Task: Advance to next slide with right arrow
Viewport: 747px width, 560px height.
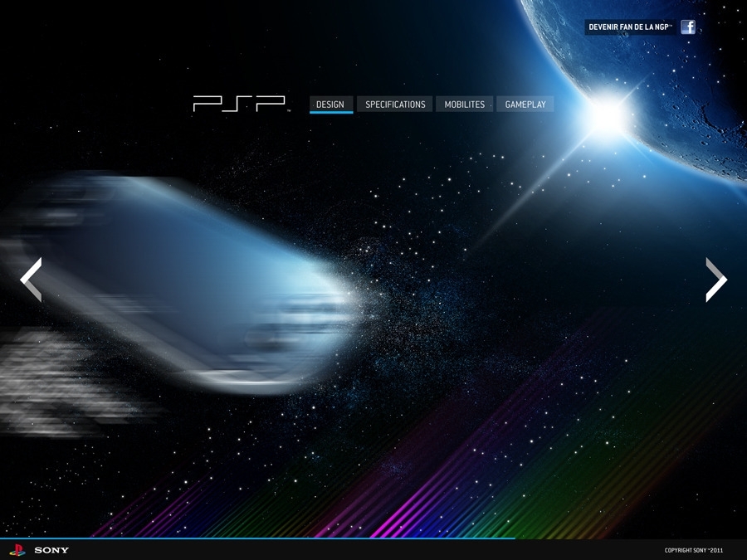Action: coord(716,280)
